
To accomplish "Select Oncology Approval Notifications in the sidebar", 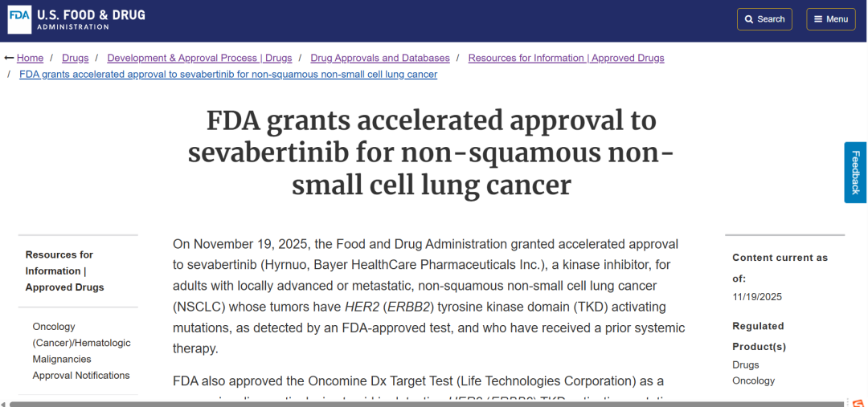I will 81,351.
